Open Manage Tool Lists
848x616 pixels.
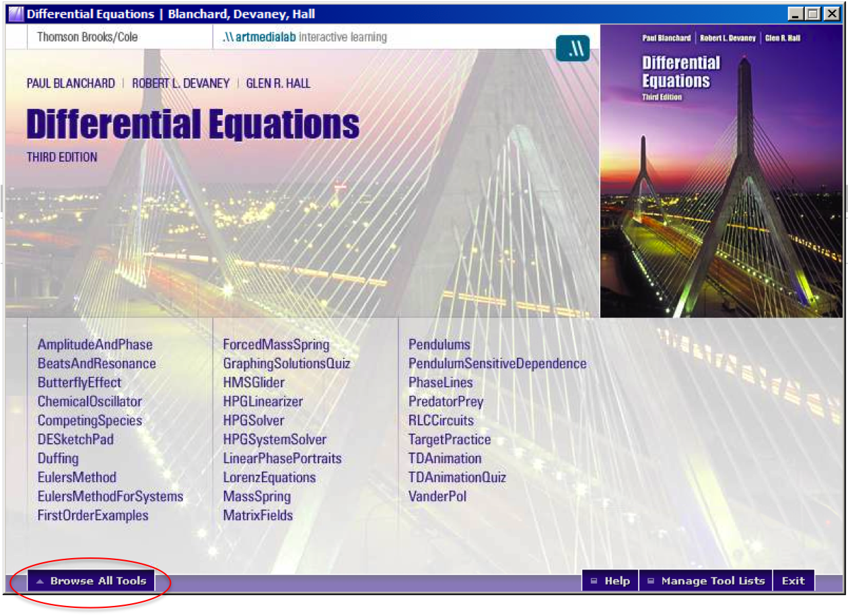[705, 581]
